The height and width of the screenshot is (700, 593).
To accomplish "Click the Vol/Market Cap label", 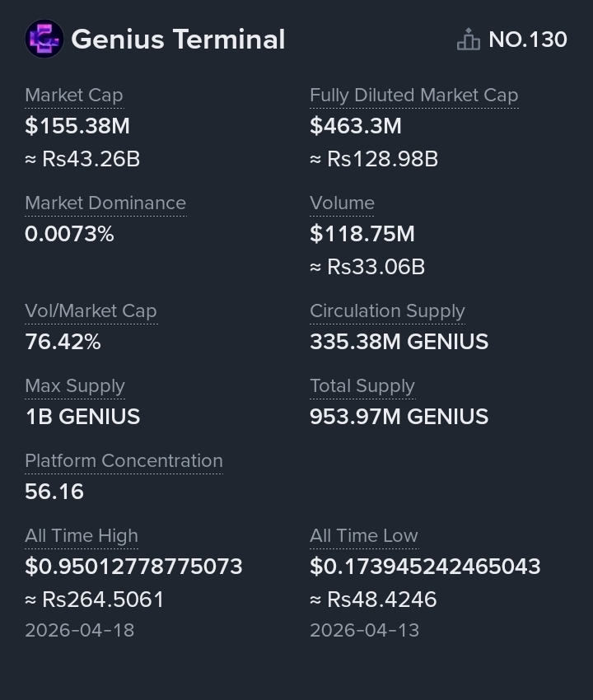I will pyautogui.click(x=91, y=311).
